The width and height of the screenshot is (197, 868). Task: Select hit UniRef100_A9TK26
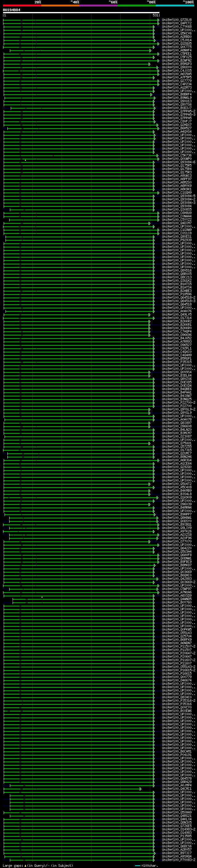click(x=177, y=531)
